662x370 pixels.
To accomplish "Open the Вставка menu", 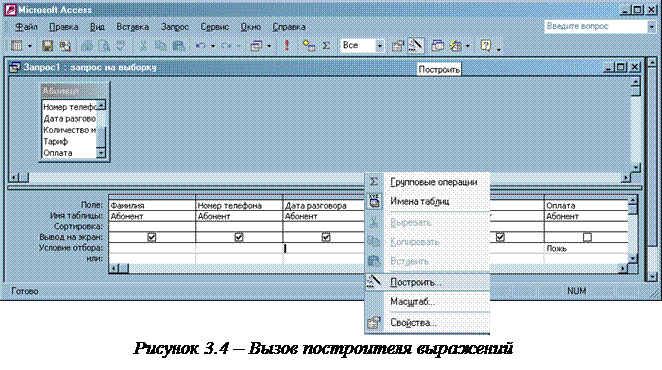I will tap(133, 27).
